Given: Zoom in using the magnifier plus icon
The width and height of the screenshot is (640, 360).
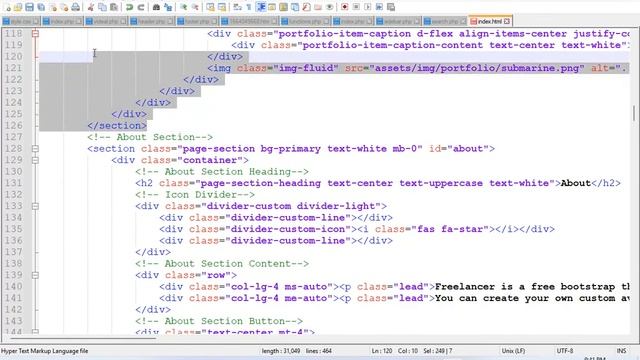Looking at the screenshot, I should coord(183,7).
